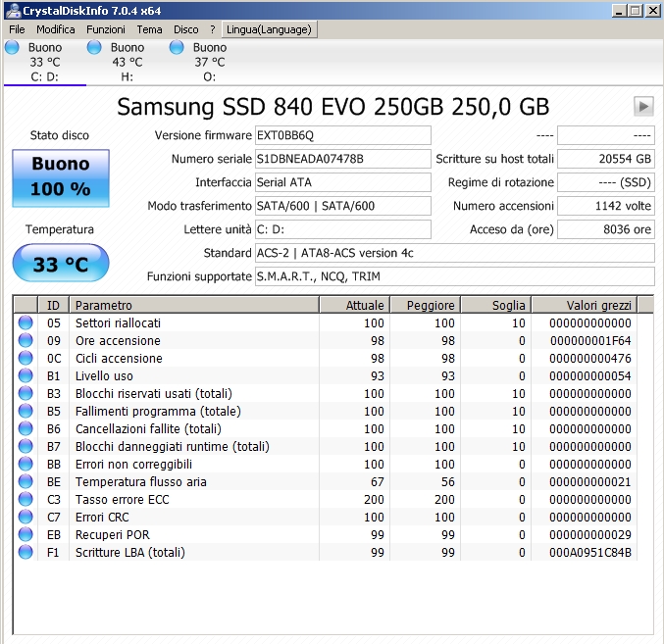Click the rotation field ---- (SSD)
This screenshot has height=644, width=664.
click(x=606, y=182)
